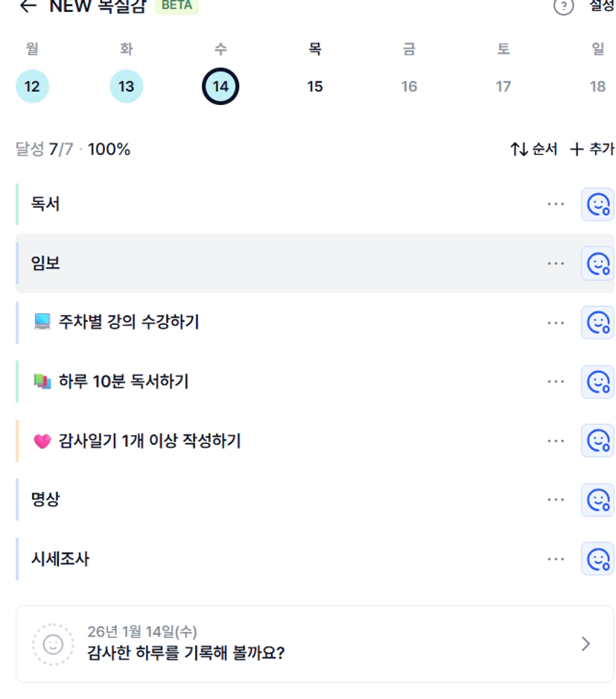This screenshot has width=616, height=699.
Task: Select Thursday the 15th in week bar
Action: tap(315, 86)
